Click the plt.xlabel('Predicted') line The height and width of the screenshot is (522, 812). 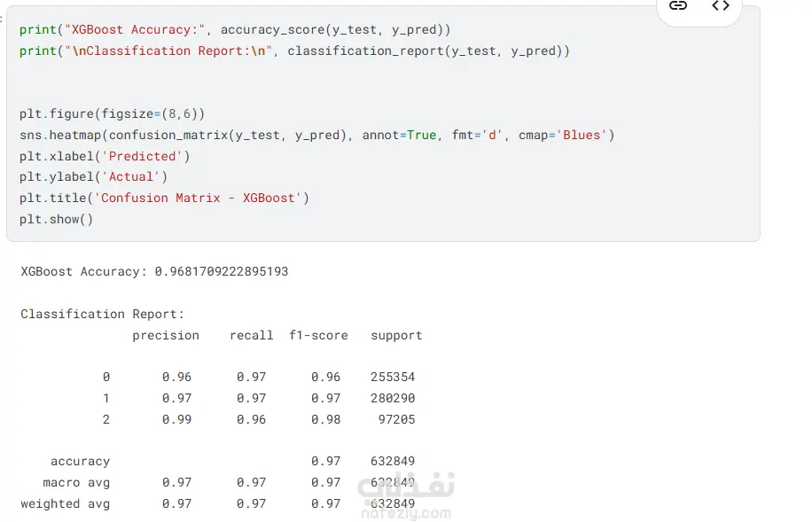(105, 157)
